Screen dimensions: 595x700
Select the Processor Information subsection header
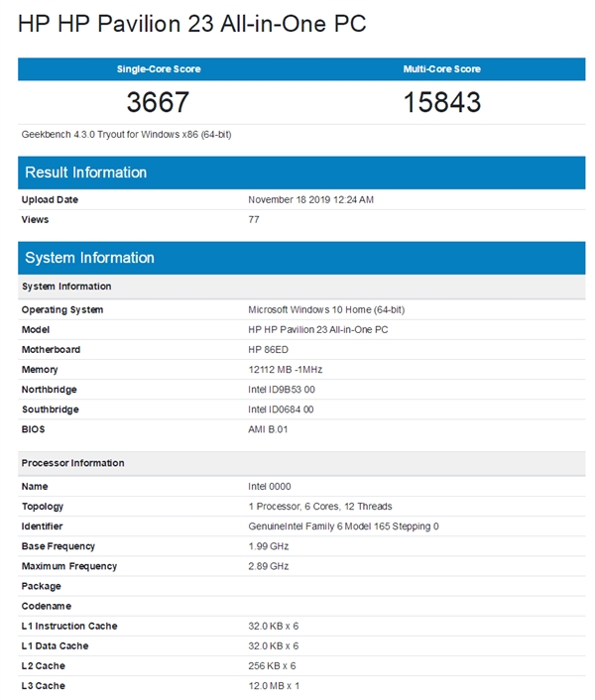(73, 463)
